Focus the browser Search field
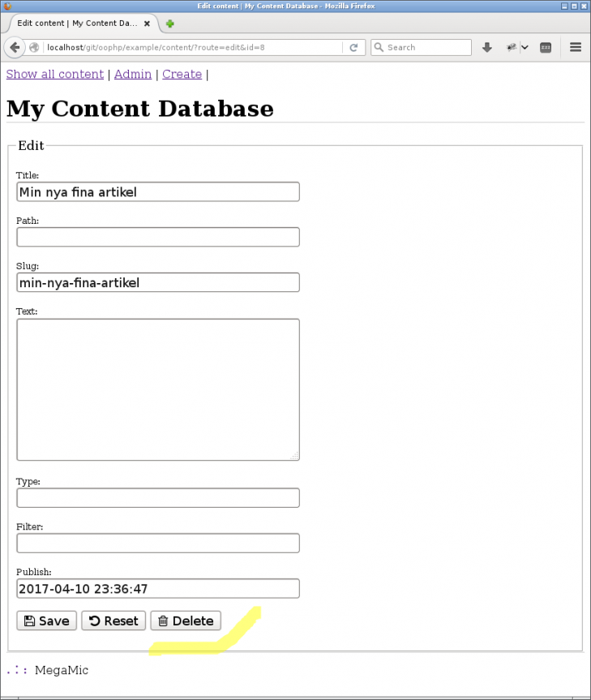591x700 pixels. pos(421,47)
